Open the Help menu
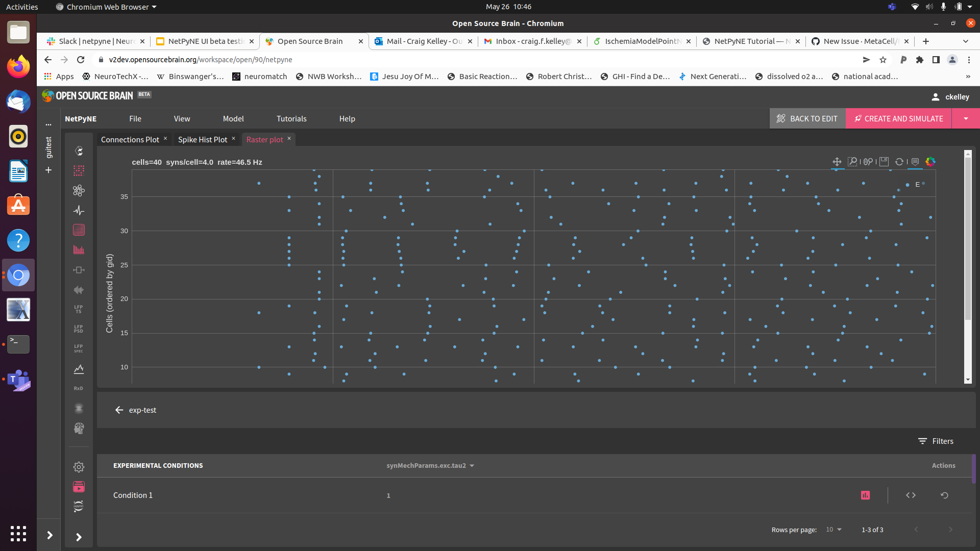This screenshot has height=551, width=980. click(x=347, y=118)
